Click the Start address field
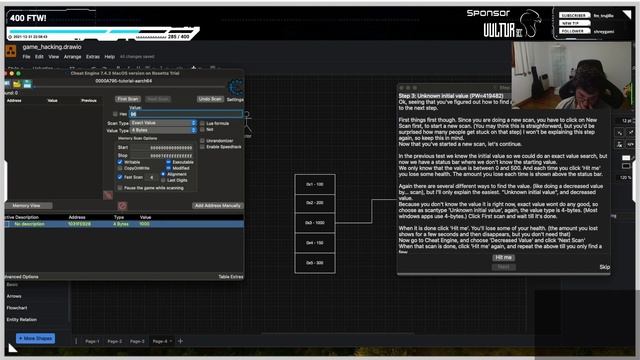 (x=161, y=148)
